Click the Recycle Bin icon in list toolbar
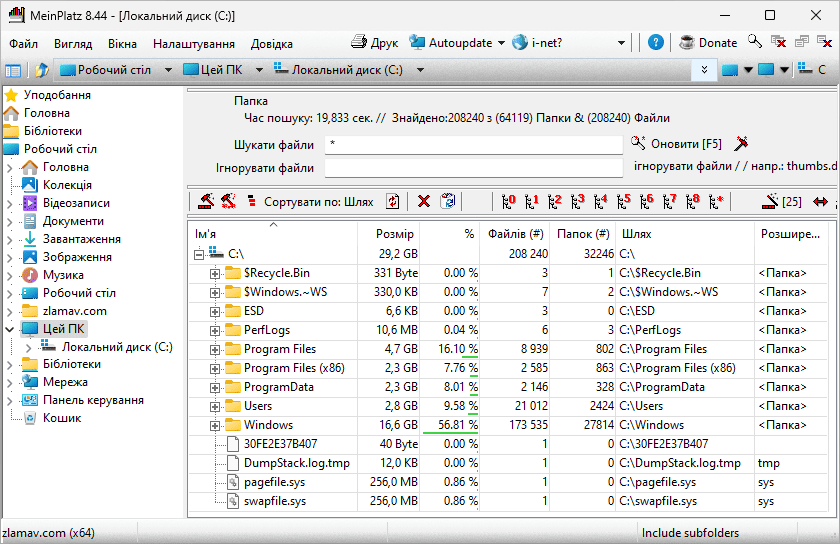 448,201
